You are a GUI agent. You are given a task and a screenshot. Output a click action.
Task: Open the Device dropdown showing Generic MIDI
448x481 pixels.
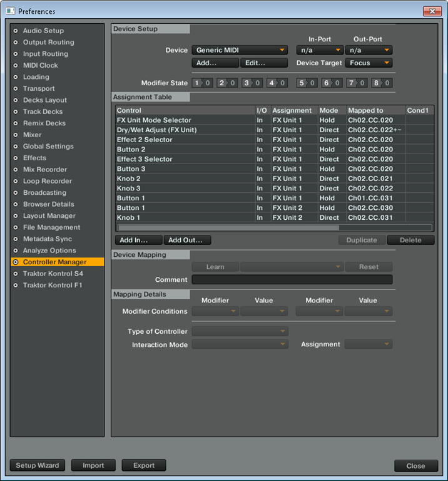point(239,50)
